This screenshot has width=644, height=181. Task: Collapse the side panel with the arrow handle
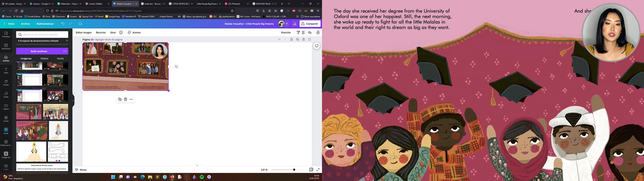pos(73,101)
